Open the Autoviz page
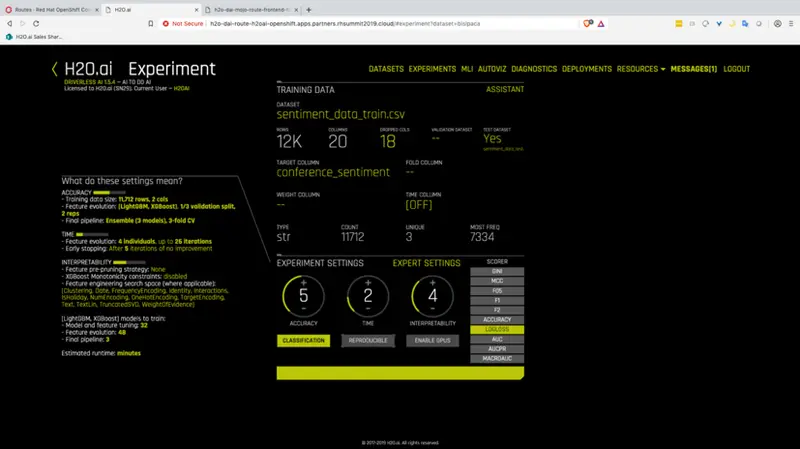The width and height of the screenshot is (800, 449). click(492, 69)
